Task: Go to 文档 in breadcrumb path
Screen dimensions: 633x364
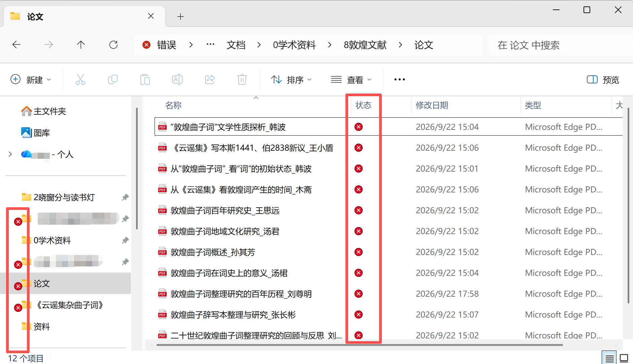Action: pos(236,45)
